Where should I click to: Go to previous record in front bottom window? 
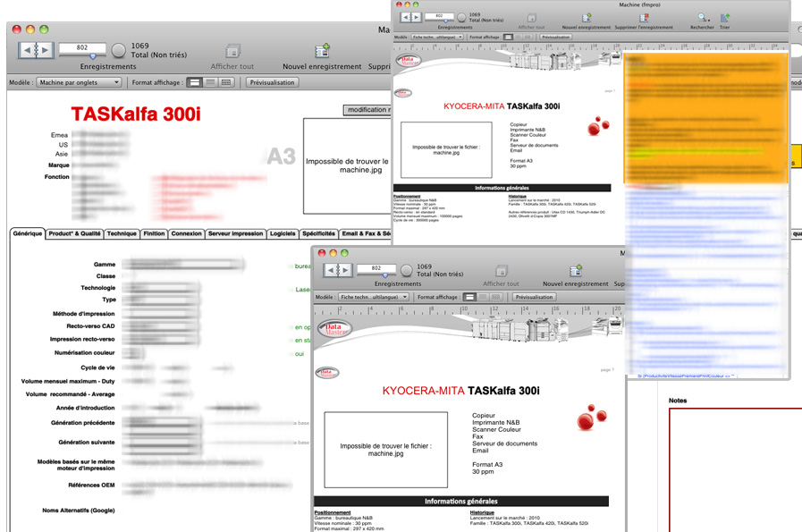point(331,270)
